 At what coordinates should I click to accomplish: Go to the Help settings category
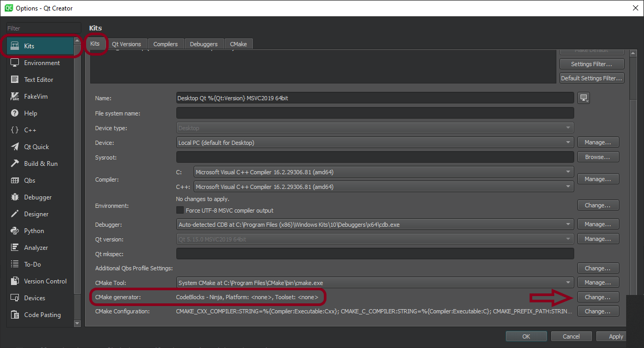[x=40, y=113]
